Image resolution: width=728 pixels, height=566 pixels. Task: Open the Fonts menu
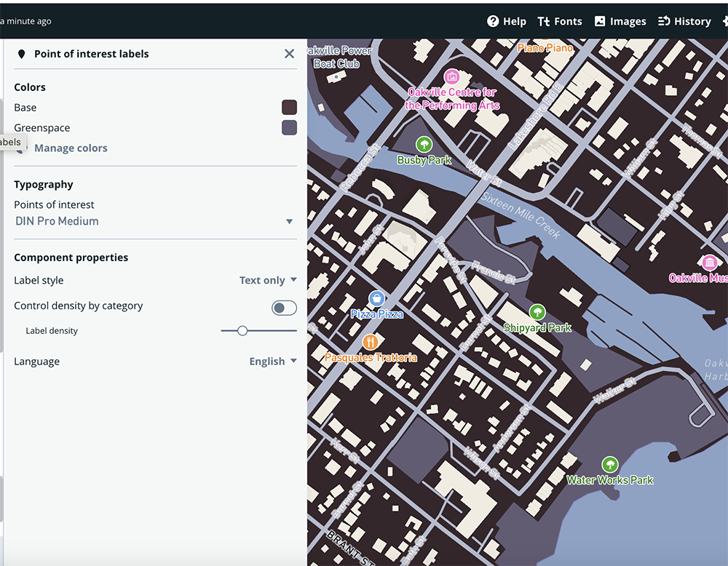coord(560,21)
